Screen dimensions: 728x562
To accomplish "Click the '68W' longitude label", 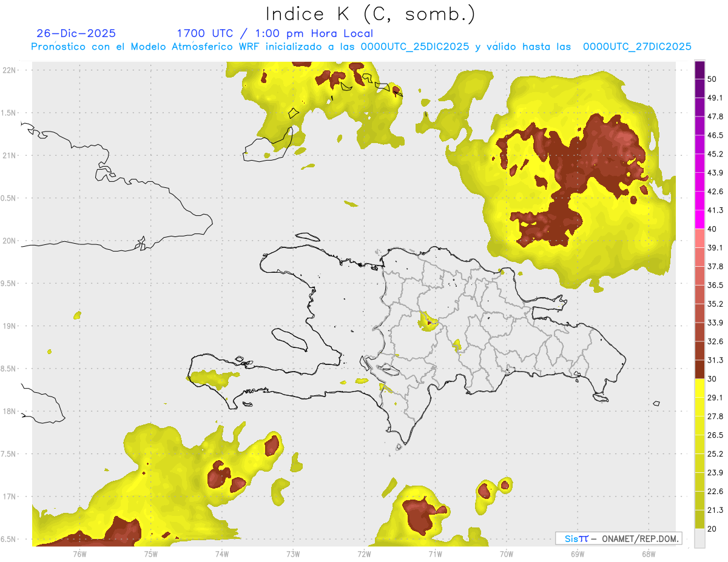I will point(648,555).
